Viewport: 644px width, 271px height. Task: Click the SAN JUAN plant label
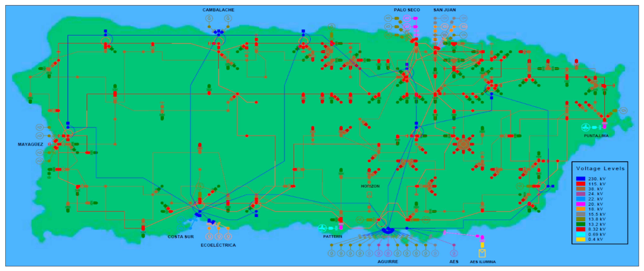click(444, 10)
